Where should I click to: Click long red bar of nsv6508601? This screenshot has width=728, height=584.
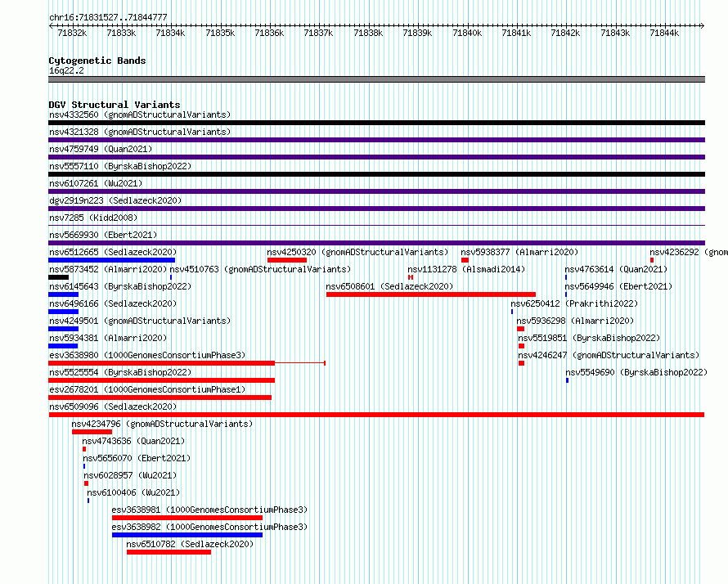click(431, 294)
